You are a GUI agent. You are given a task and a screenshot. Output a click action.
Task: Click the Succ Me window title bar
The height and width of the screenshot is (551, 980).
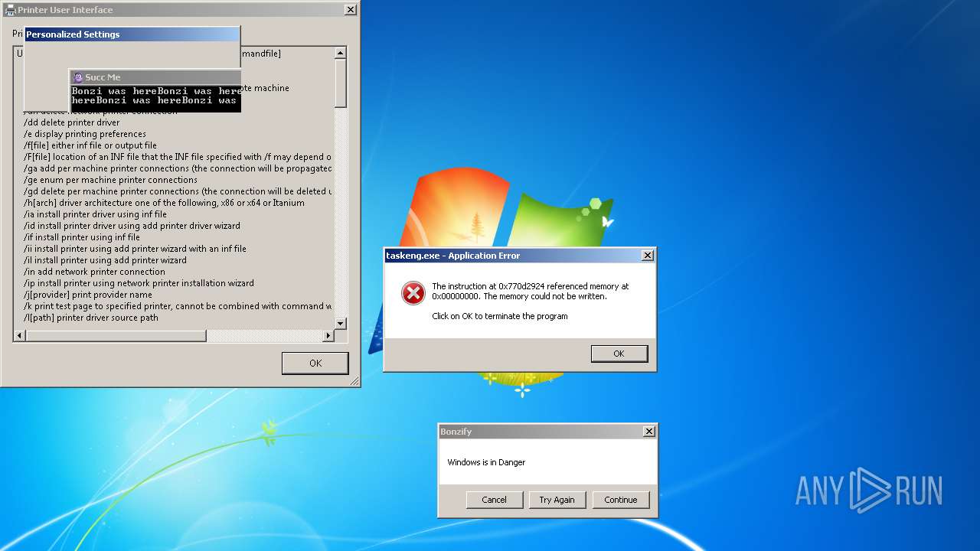(155, 77)
